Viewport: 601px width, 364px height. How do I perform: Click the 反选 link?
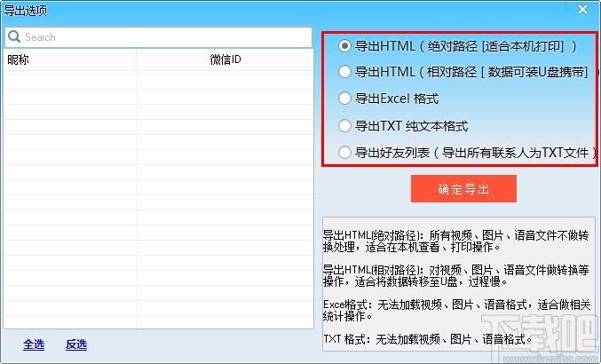point(75,344)
